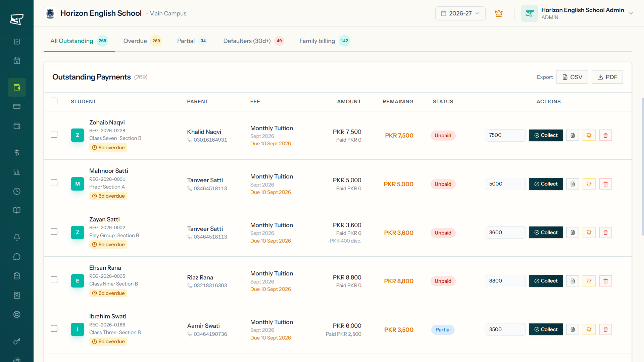Screen dimensions: 644x362
Task: Collect payment from Ehsan Rana
Action: [546, 281]
